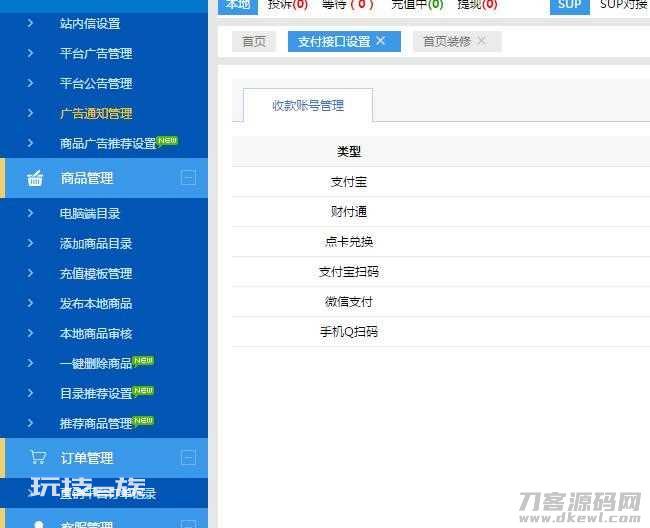This screenshot has width=650, height=528.
Task: Select the 微信支付 row
Action: pyautogui.click(x=441, y=302)
